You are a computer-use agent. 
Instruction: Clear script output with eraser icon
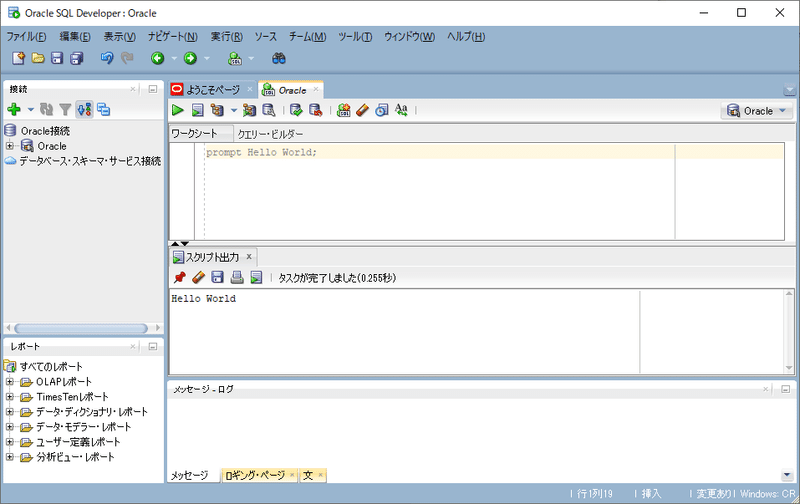tap(198, 278)
